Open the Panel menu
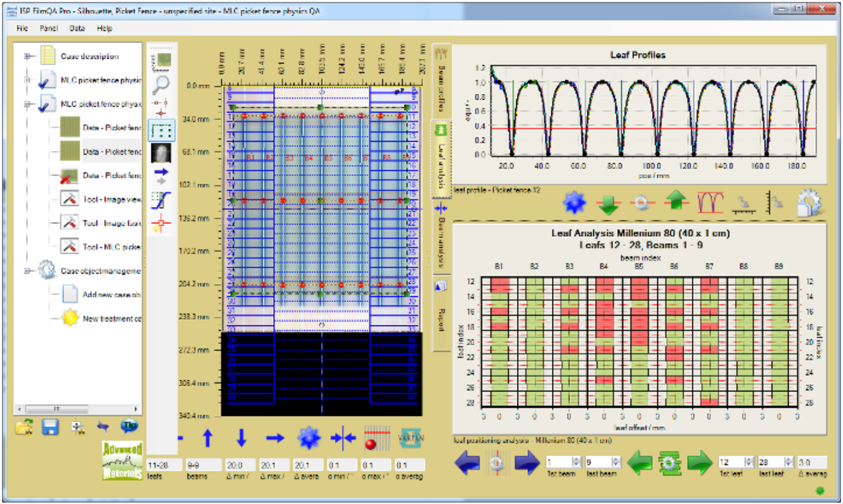This screenshot has width=843, height=504. 49,28
